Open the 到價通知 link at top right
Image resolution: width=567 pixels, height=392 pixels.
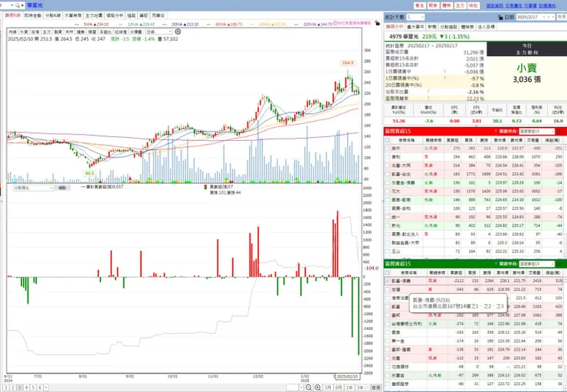coord(547,5)
